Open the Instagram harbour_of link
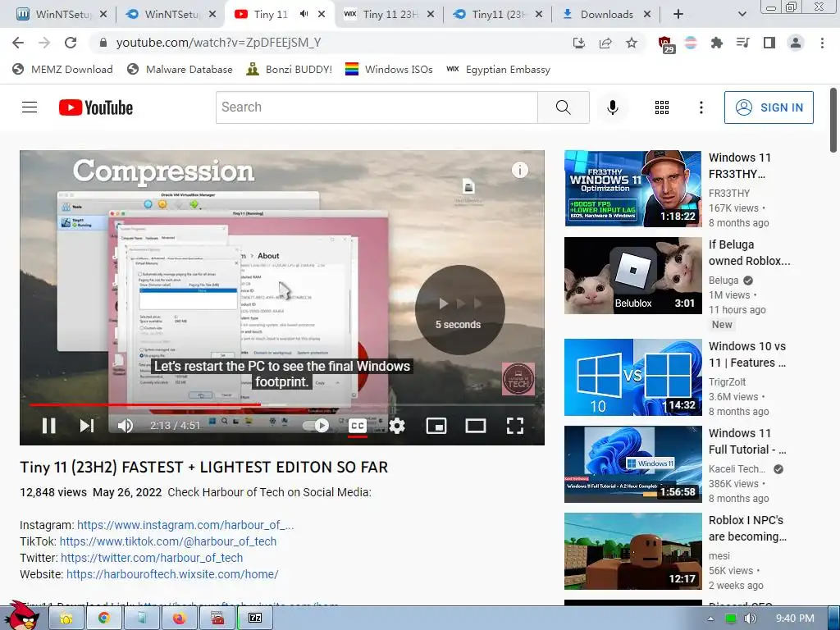 click(185, 525)
